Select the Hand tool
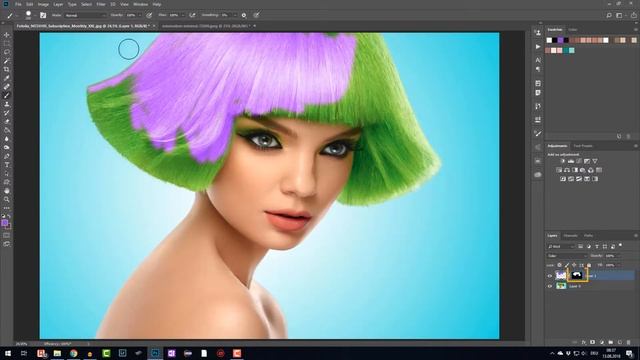Viewport: 640px width, 360px height. tap(7, 191)
